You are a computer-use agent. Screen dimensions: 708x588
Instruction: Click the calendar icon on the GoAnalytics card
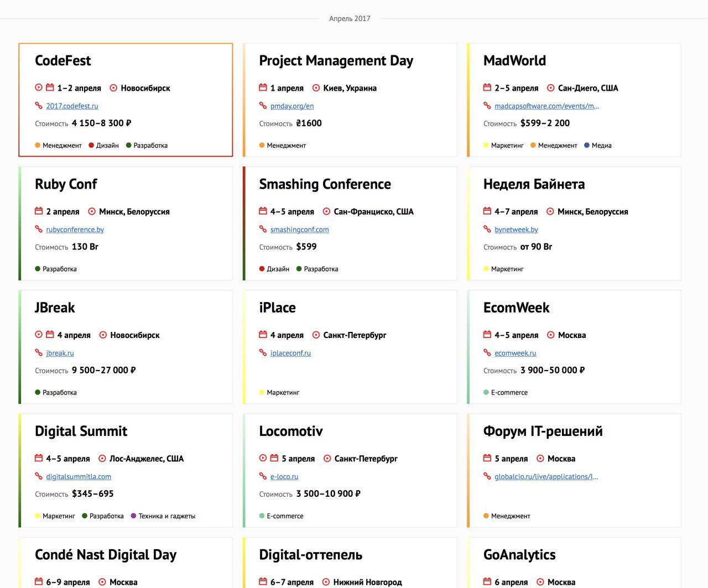[x=487, y=581]
